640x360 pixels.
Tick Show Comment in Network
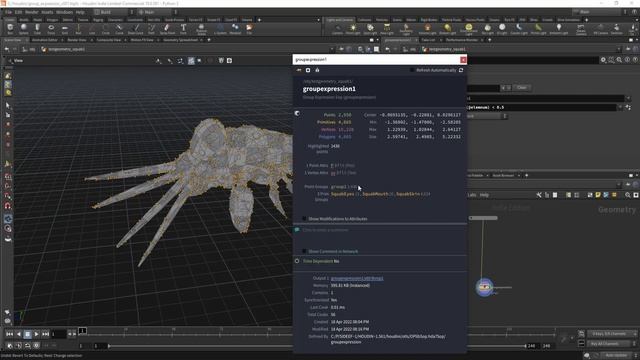coord(304,251)
